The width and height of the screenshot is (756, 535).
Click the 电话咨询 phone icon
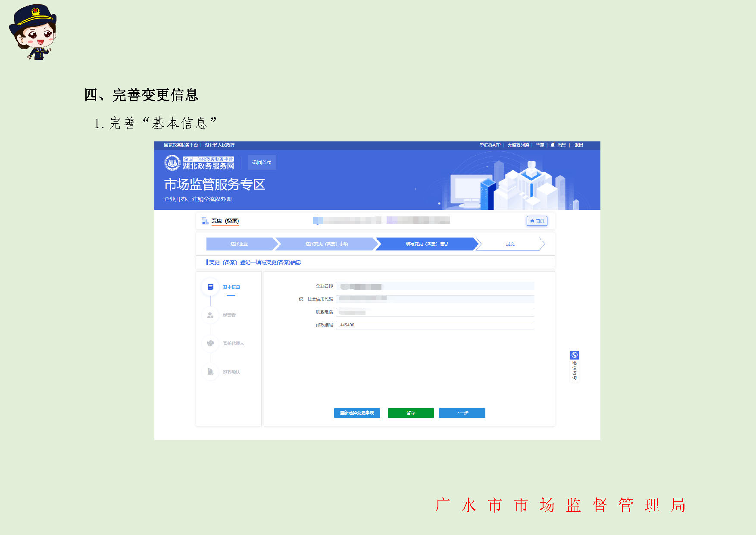[x=574, y=355]
